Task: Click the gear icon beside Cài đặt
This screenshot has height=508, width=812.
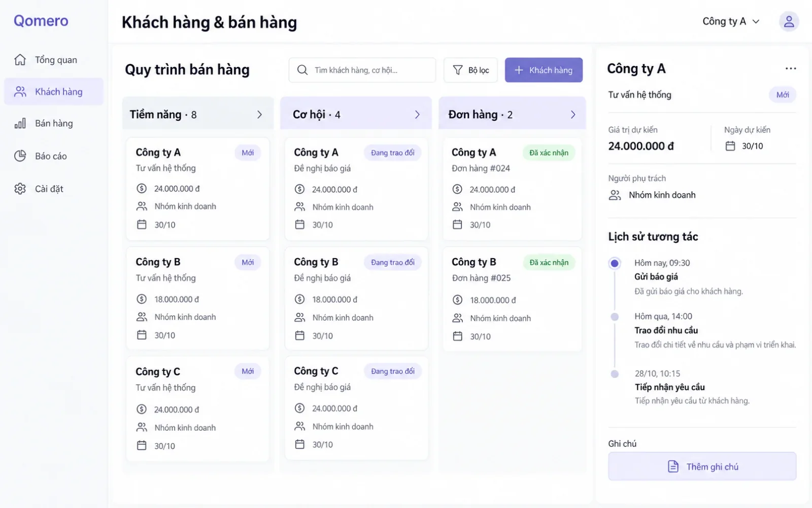Action: [x=20, y=189]
